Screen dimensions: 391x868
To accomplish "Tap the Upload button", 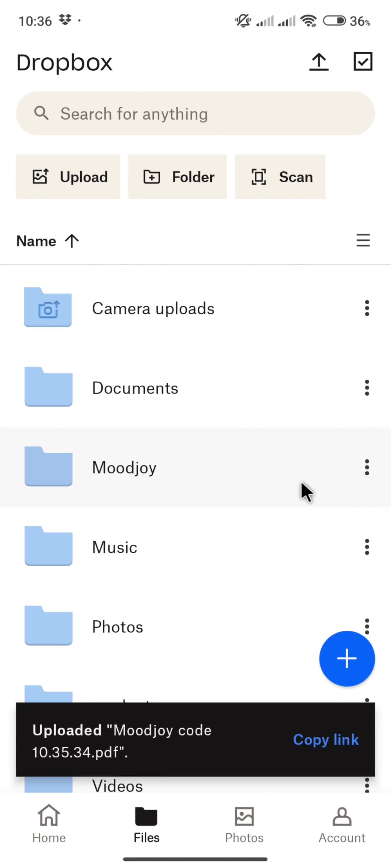I will 68,177.
